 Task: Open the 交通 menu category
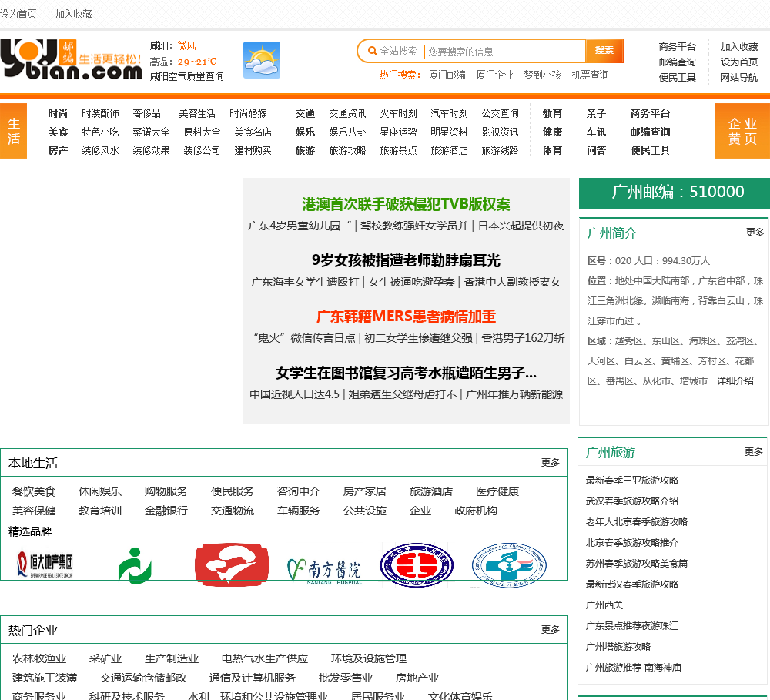tap(305, 113)
